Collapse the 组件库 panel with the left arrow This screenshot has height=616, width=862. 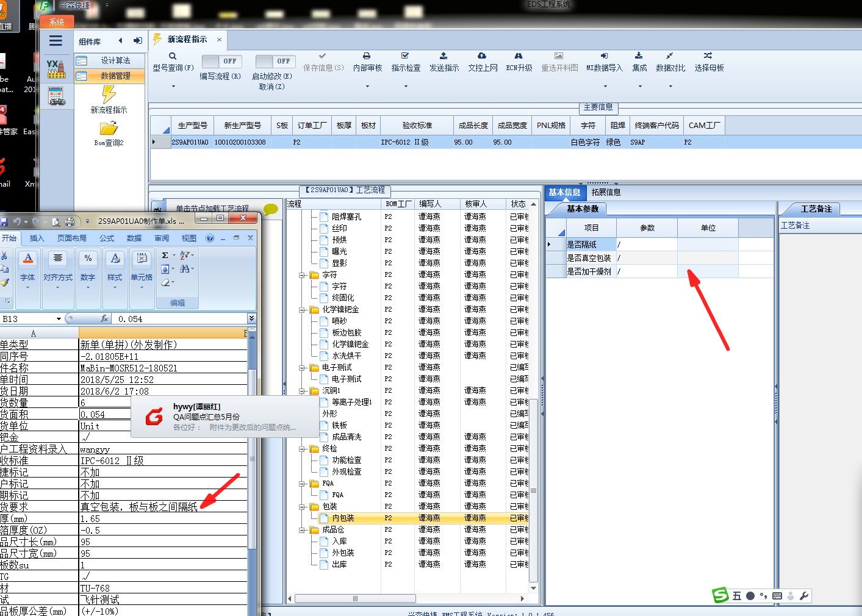click(x=120, y=41)
